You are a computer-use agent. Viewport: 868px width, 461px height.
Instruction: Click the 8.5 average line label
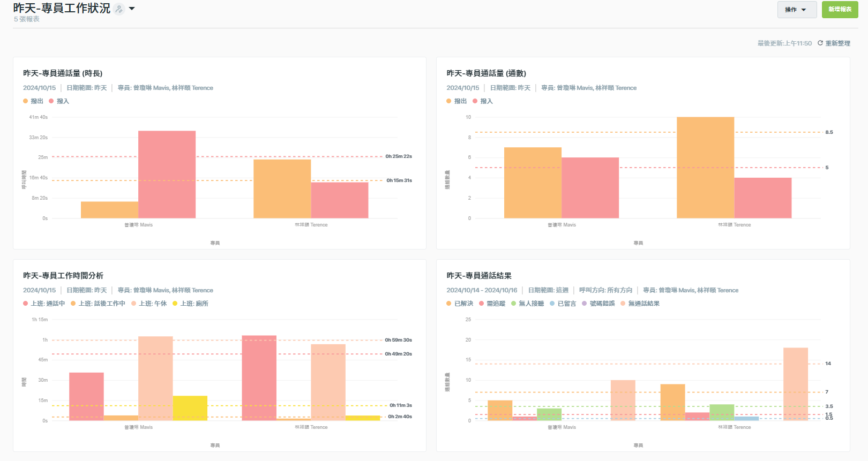click(829, 132)
